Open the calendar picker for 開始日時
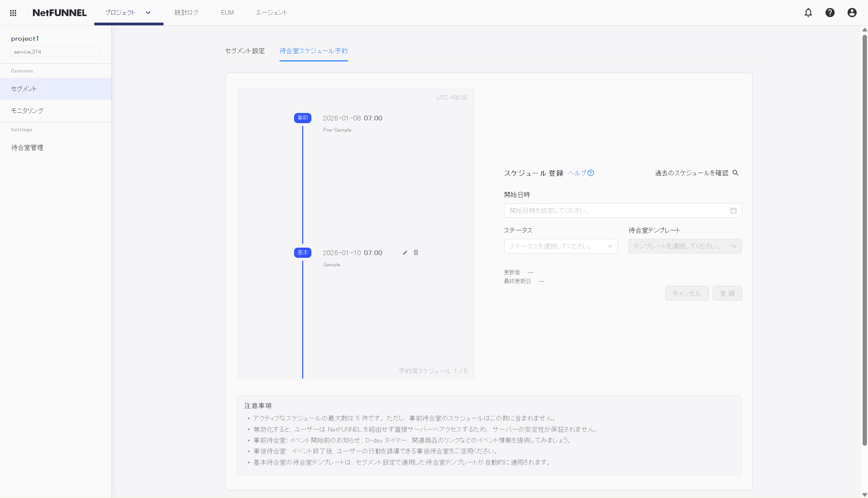The width and height of the screenshot is (868, 498). 734,210
